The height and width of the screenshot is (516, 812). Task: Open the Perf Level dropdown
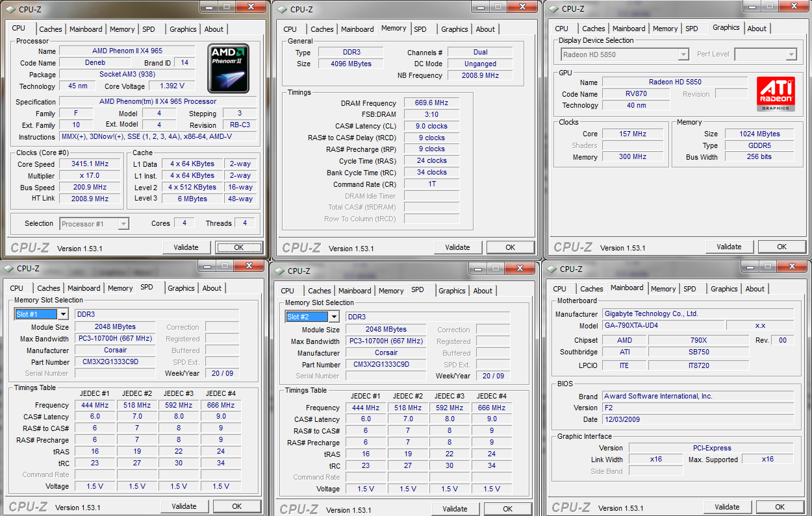[x=791, y=55]
